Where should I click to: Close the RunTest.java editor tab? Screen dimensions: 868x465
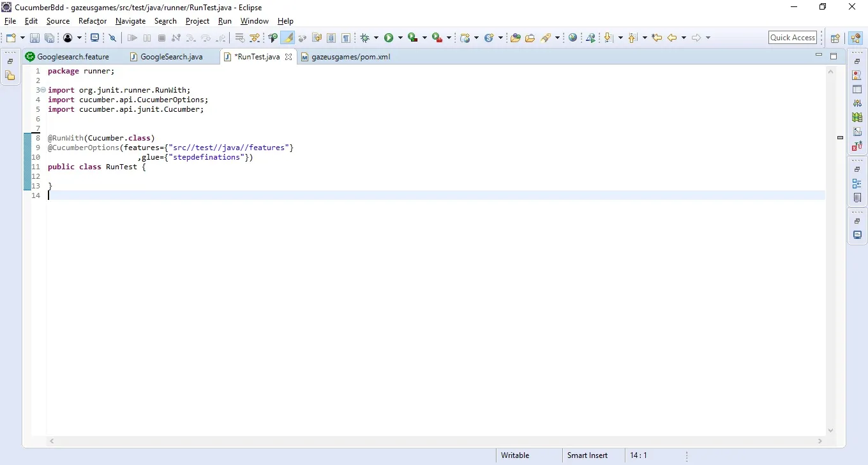pyautogui.click(x=288, y=57)
